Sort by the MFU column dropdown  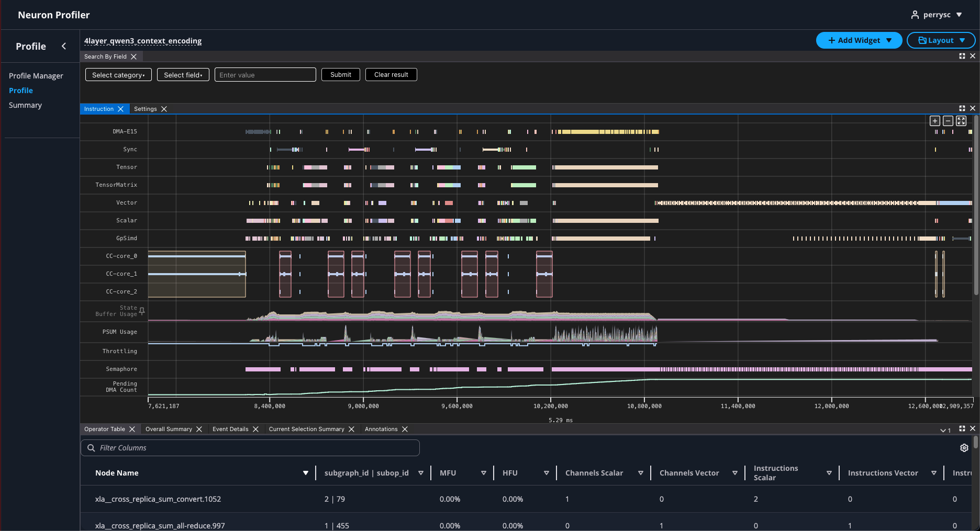coord(484,472)
